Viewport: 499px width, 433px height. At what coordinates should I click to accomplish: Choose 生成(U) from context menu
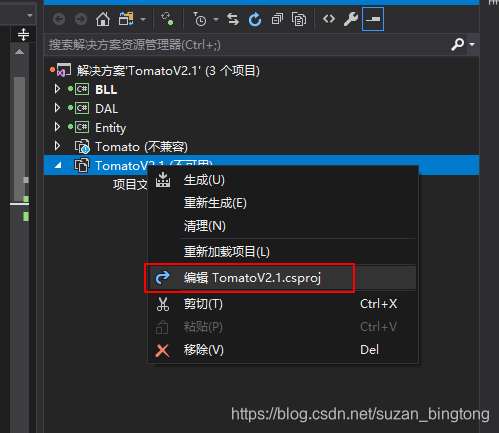[283, 180]
